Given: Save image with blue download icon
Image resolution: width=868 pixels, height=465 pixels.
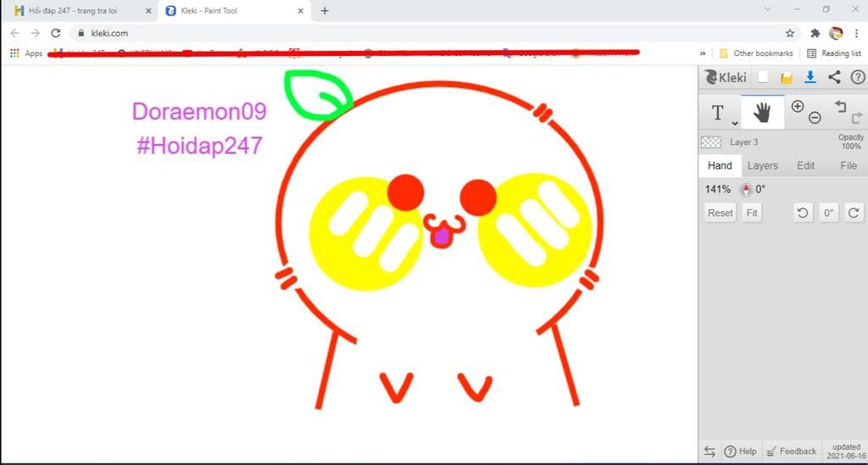Looking at the screenshot, I should [x=810, y=77].
